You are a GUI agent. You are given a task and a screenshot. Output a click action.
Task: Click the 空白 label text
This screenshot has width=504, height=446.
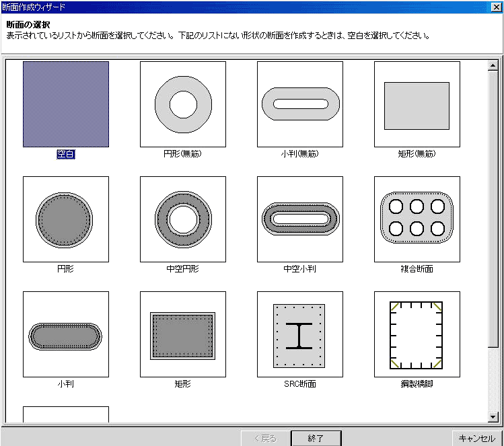point(66,154)
